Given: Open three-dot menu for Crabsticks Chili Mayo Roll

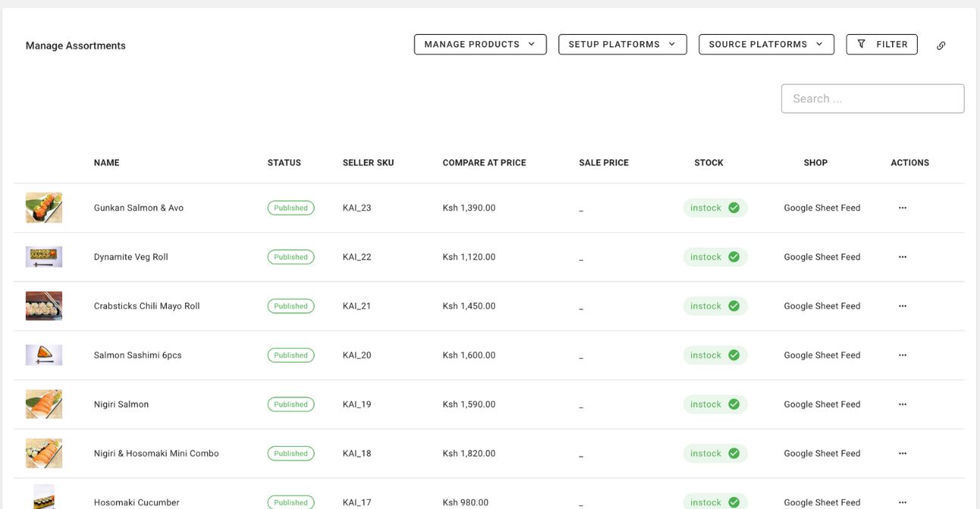Looking at the screenshot, I should click(x=902, y=306).
